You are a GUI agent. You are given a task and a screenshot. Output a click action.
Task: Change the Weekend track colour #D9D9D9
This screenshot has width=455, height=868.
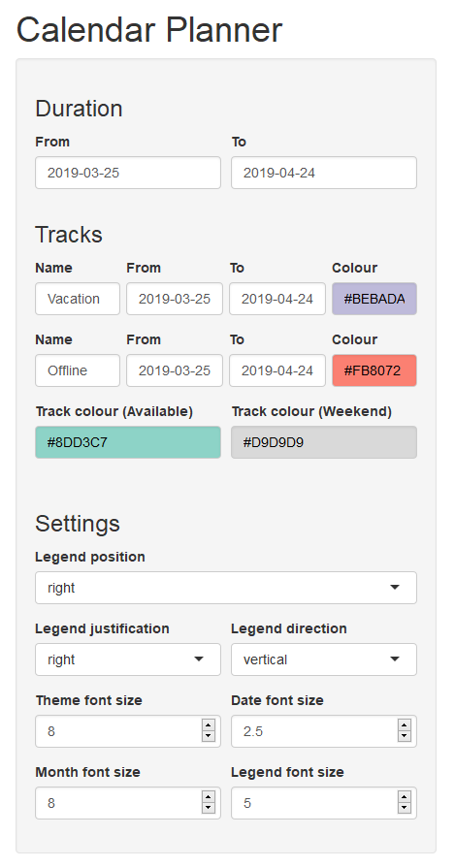click(x=324, y=442)
